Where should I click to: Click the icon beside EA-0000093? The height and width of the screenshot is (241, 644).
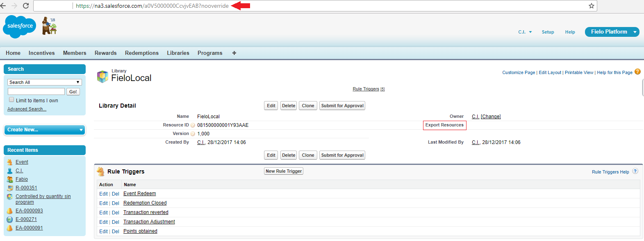(10, 211)
